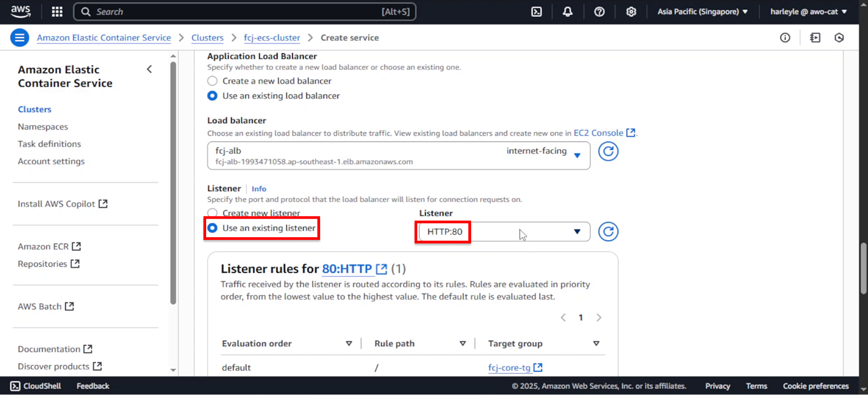Open the settings gear in top bar
This screenshot has height=395, width=868.
(631, 12)
